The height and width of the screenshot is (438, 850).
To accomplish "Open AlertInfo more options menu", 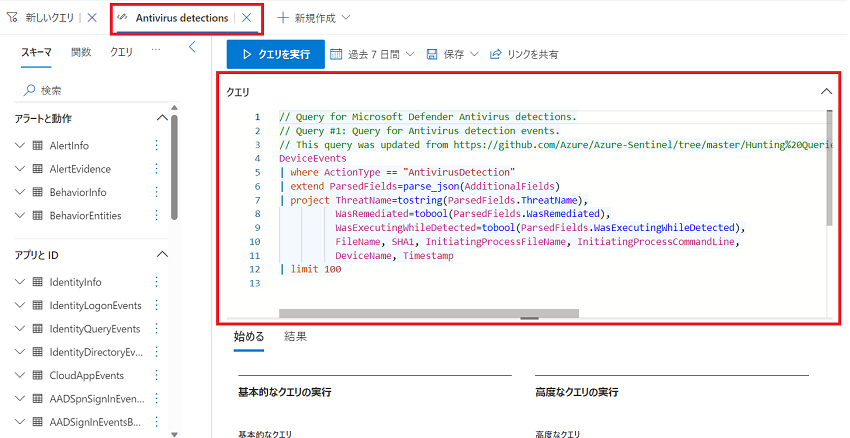I will (157, 145).
